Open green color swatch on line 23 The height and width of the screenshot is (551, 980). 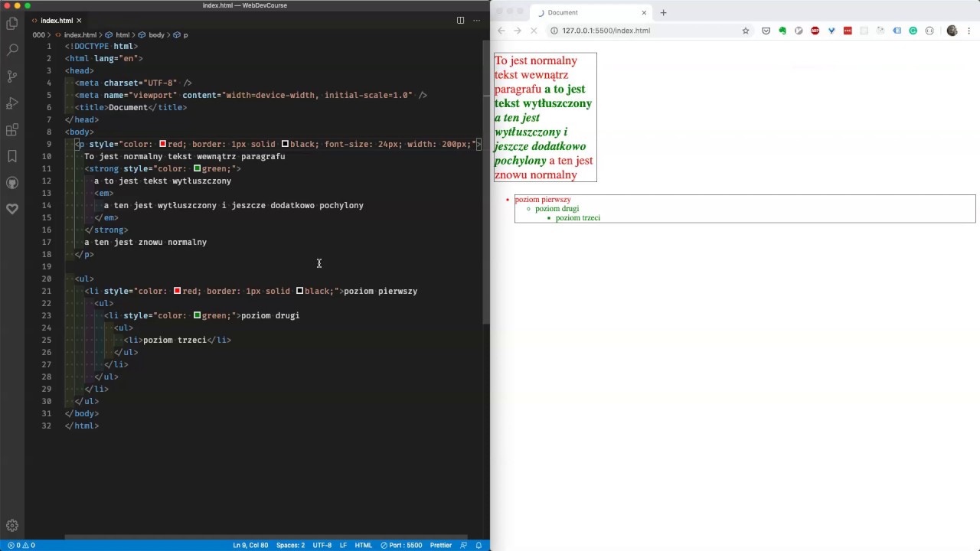coord(197,315)
